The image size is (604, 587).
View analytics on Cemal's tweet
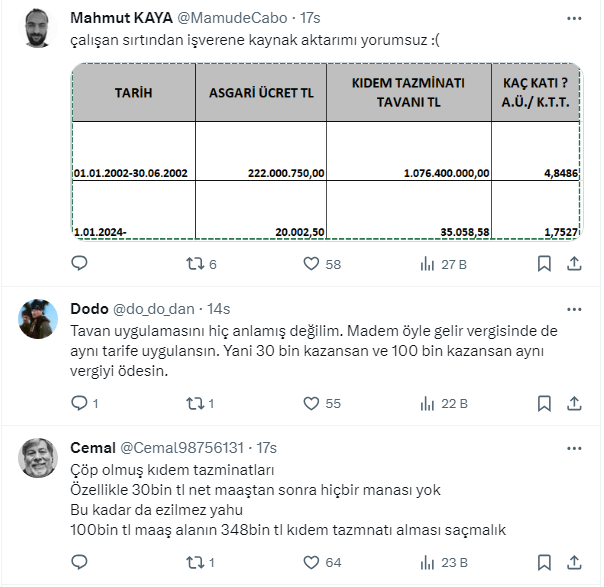pyautogui.click(x=427, y=562)
